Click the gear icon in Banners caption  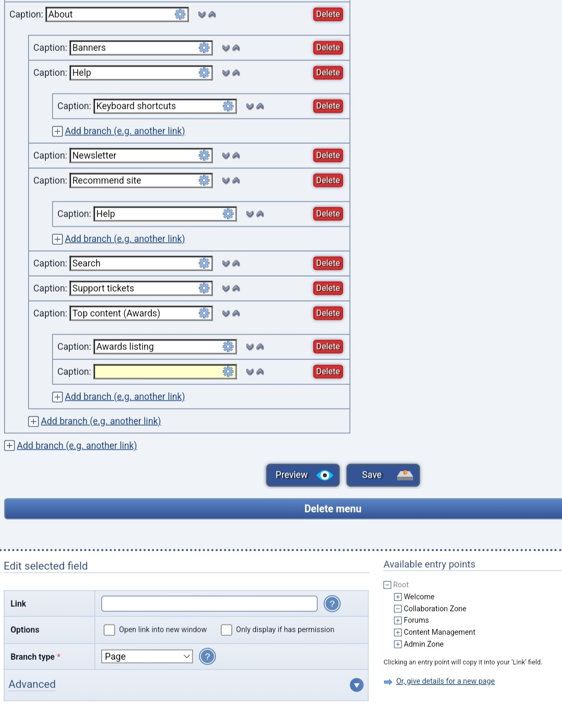coord(204,48)
